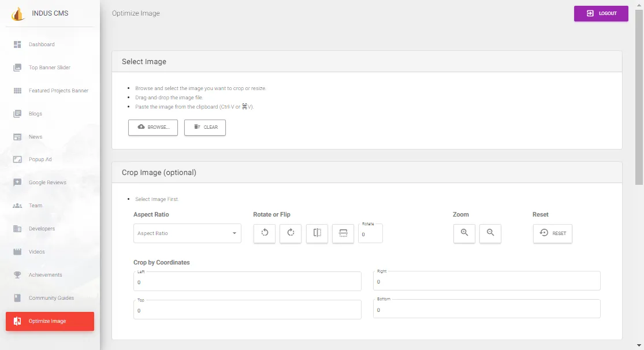Image resolution: width=644 pixels, height=350 pixels.
Task: Click the Google Reviews star icon
Action: point(17,183)
